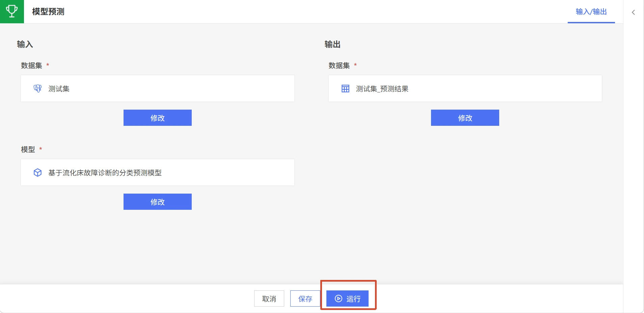Viewport: 644px width, 313px height.
Task: Switch to the 输入/输出 tab
Action: [x=591, y=12]
